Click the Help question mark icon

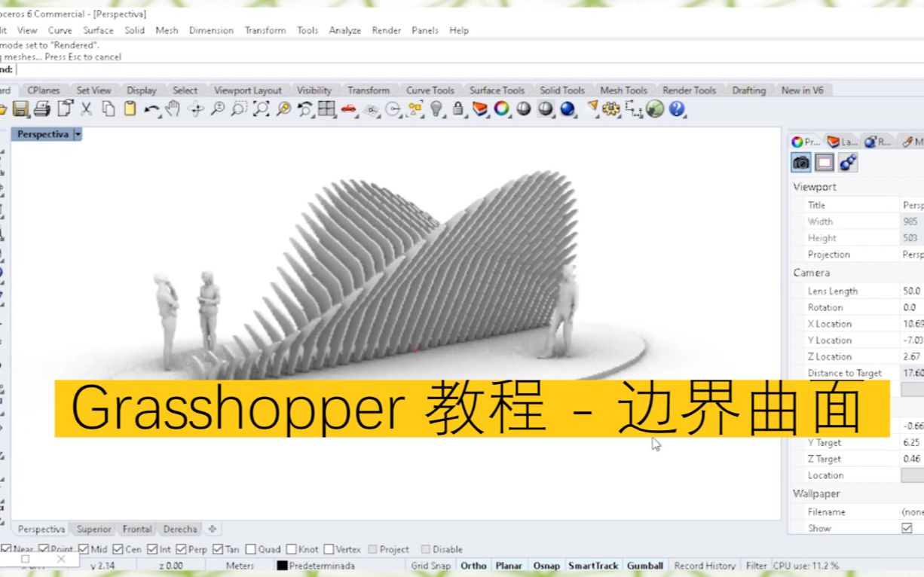tap(676, 109)
